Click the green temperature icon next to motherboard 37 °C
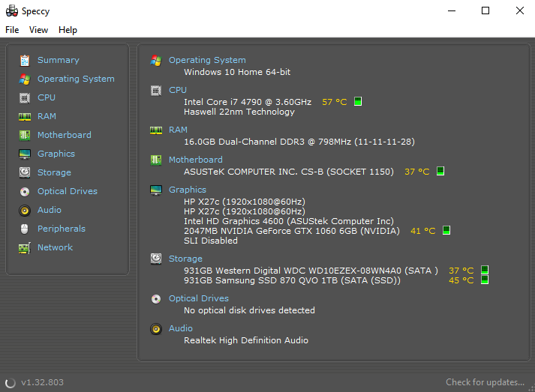Viewport: 535px width, 392px height. pos(440,171)
